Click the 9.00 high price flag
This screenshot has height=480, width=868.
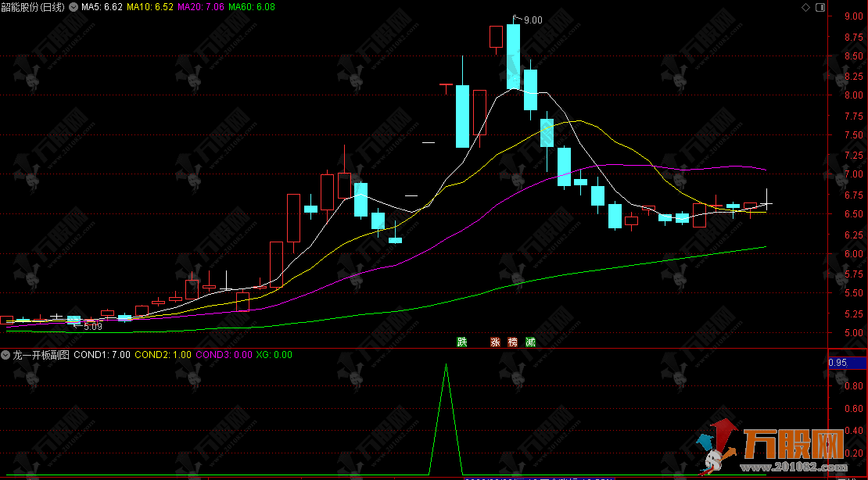point(532,20)
